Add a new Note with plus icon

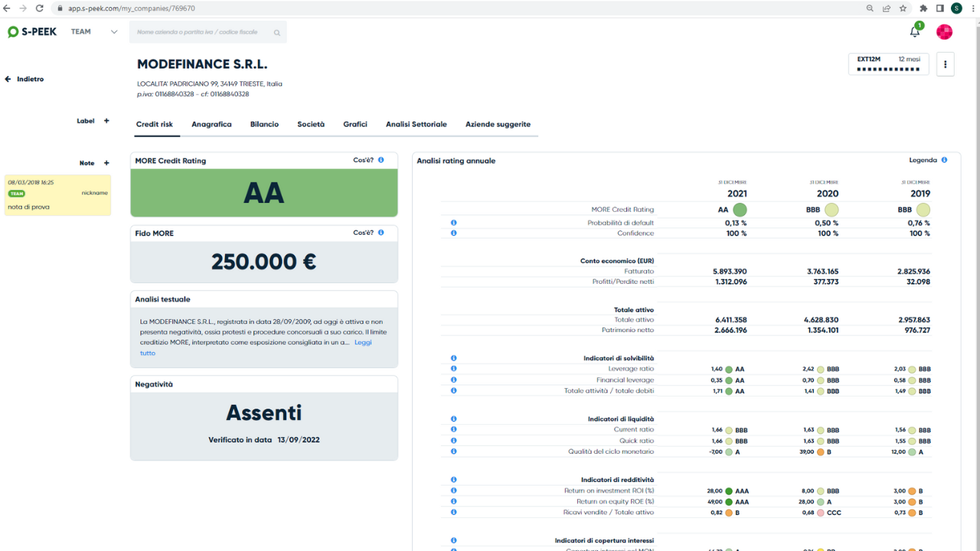tap(106, 163)
